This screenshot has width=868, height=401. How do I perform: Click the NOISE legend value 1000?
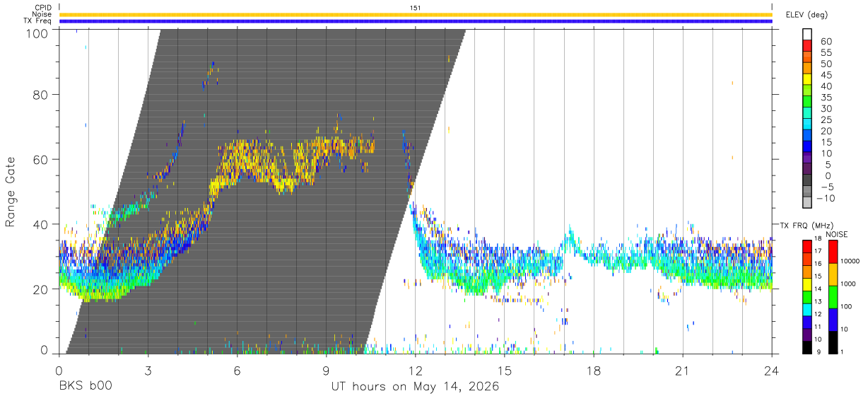pyautogui.click(x=848, y=284)
